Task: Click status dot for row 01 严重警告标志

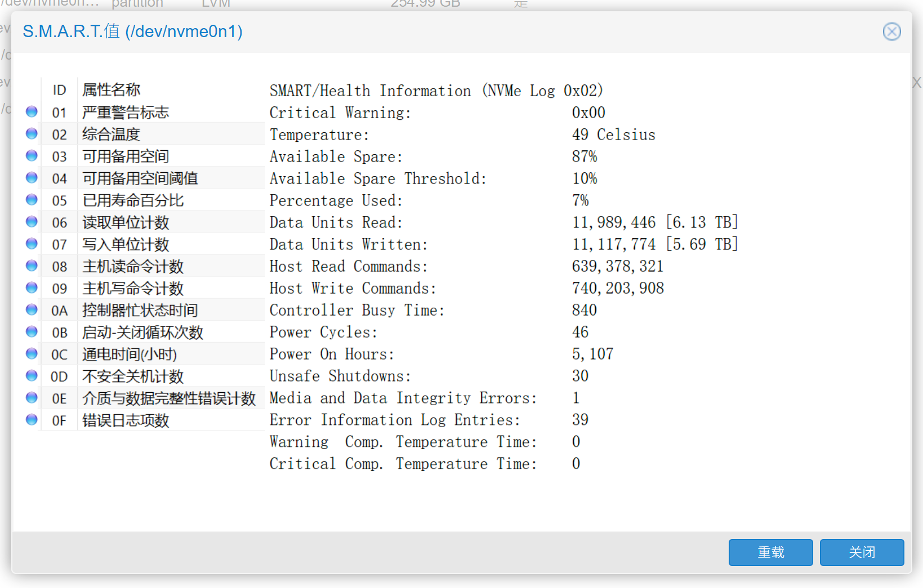Action: click(32, 112)
